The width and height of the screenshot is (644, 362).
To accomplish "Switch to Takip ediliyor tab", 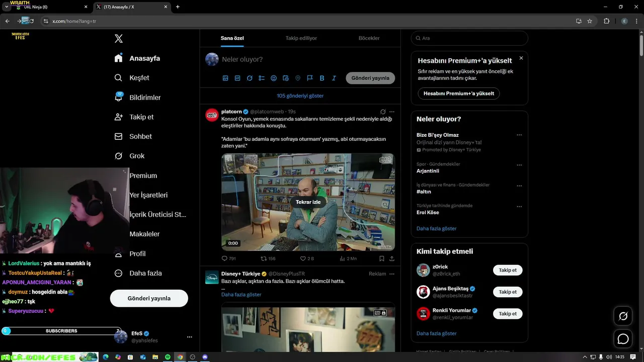I will pos(301,38).
